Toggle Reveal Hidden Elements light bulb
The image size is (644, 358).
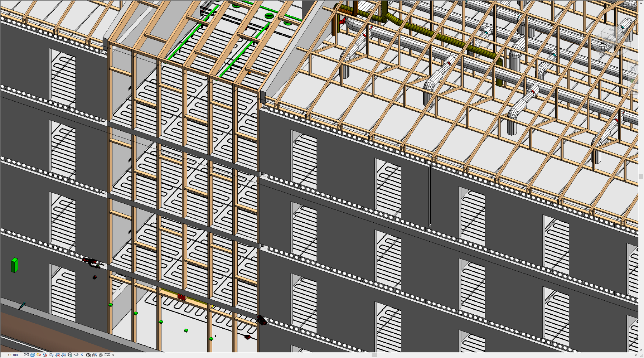[x=82, y=355]
